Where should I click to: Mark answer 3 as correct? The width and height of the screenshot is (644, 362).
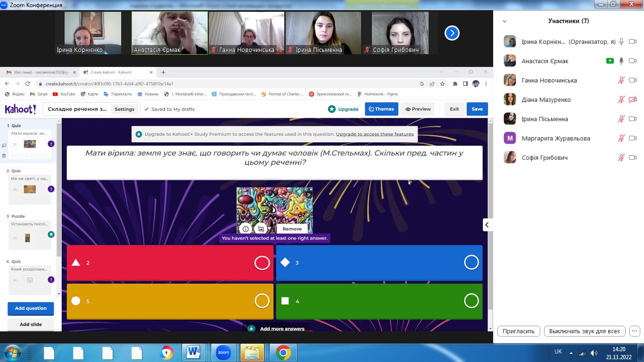(471, 263)
